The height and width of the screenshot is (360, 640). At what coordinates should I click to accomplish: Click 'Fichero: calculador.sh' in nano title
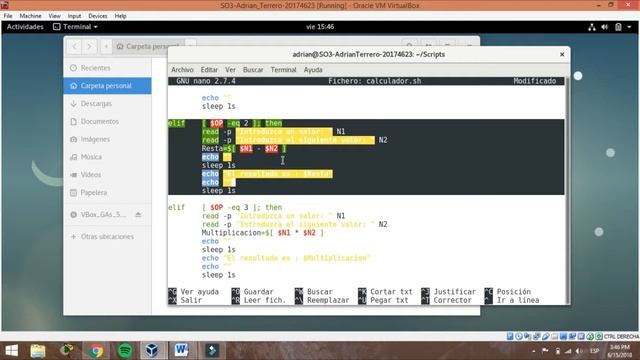[375, 81]
